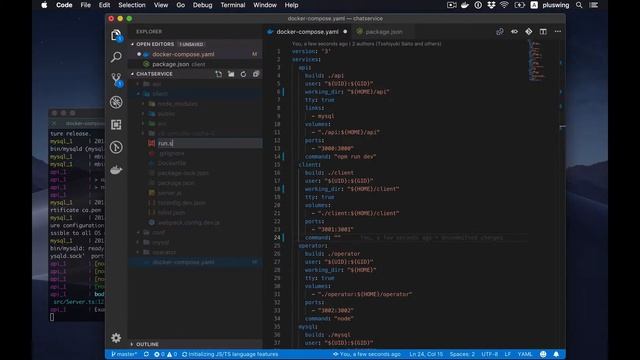
Task: Refresh the Explorer file tree
Action: [243, 74]
